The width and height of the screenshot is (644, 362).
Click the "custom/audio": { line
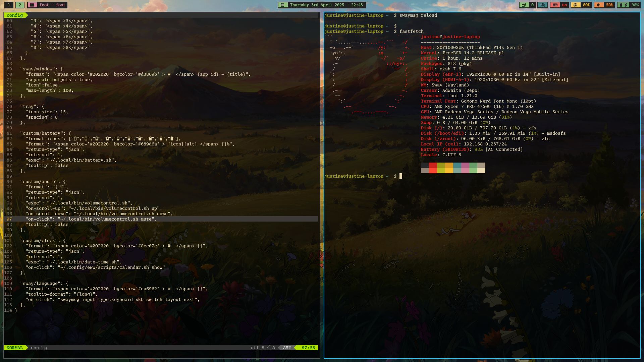click(x=43, y=181)
